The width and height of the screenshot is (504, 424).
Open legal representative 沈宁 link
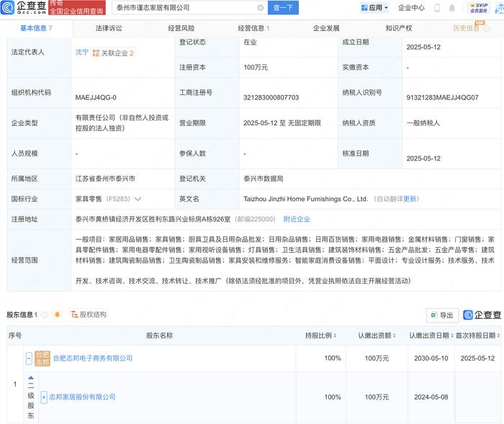81,52
